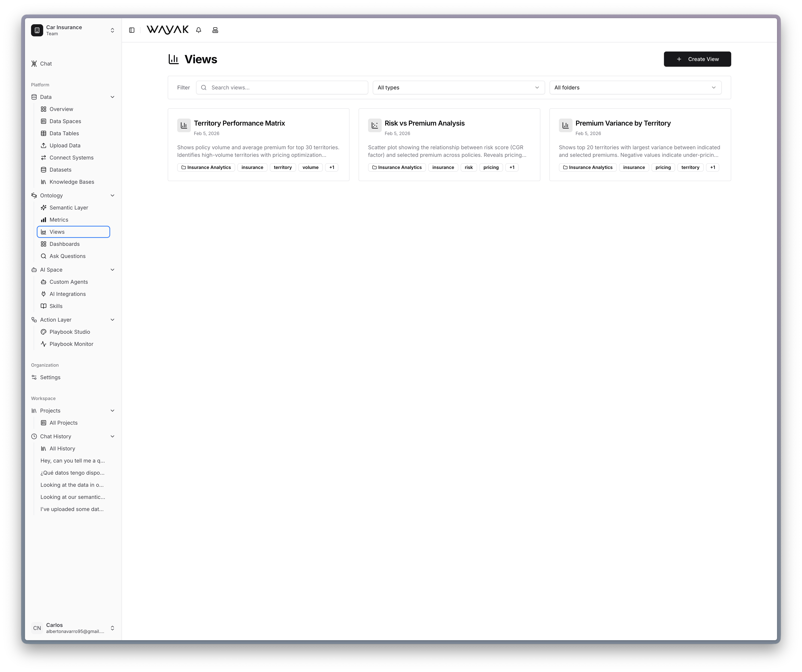This screenshot has width=802, height=672.
Task: Click the Playbook Monitor activity icon
Action: tap(44, 344)
